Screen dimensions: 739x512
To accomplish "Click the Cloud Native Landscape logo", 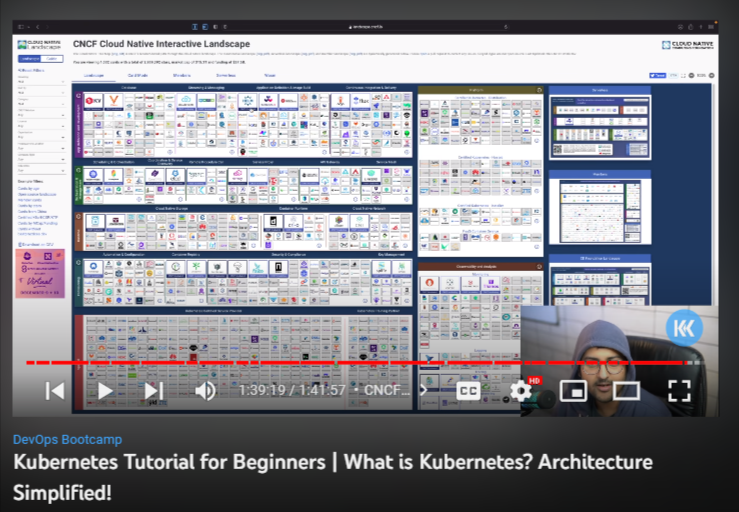I will tap(39, 45).
